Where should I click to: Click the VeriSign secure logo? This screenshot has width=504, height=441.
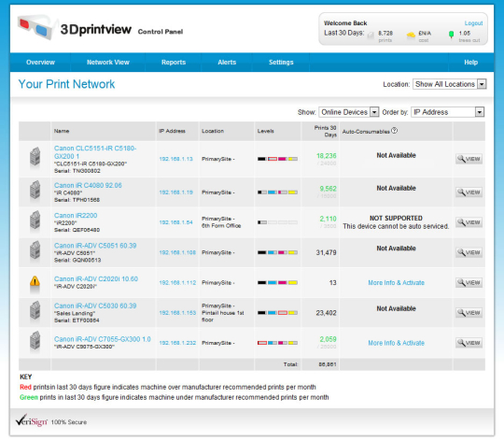(32, 420)
